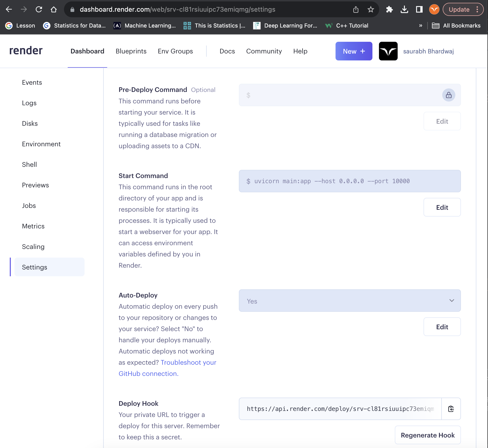The image size is (488, 448).
Task: Open the account avatar logo
Action: (x=388, y=51)
